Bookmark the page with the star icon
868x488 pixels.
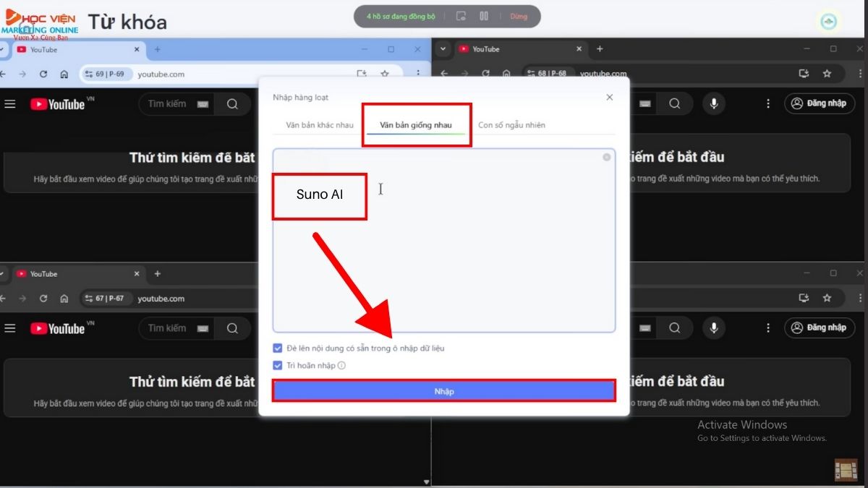[x=385, y=73]
